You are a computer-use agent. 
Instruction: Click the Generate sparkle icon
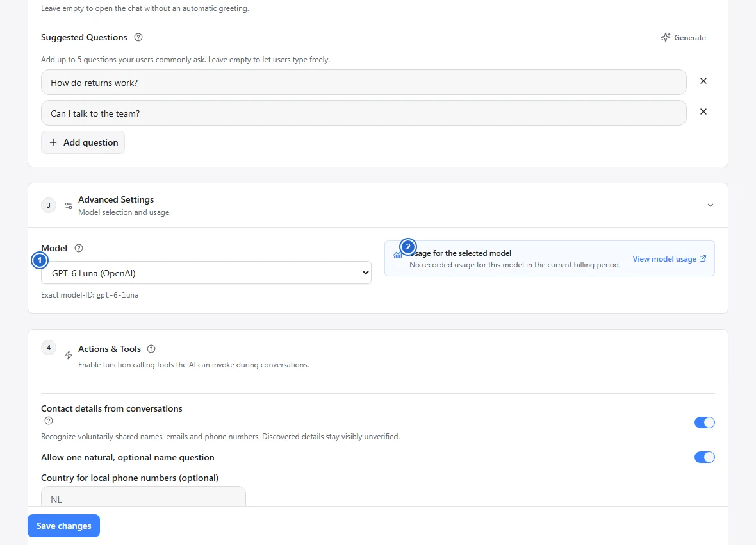point(666,37)
